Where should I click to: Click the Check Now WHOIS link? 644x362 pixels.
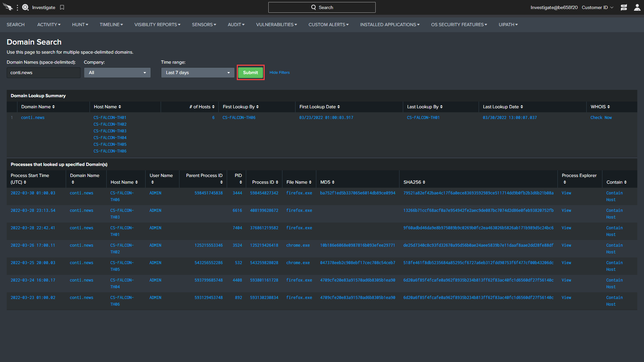click(x=601, y=118)
